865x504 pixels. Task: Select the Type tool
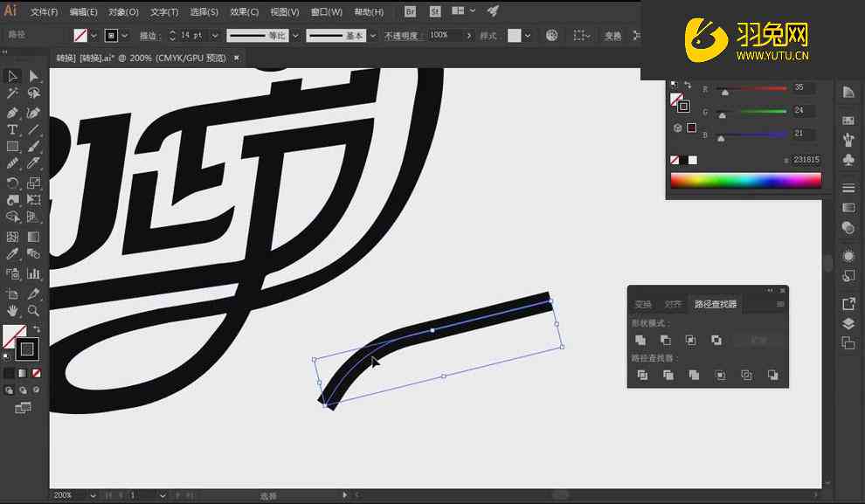tap(12, 129)
